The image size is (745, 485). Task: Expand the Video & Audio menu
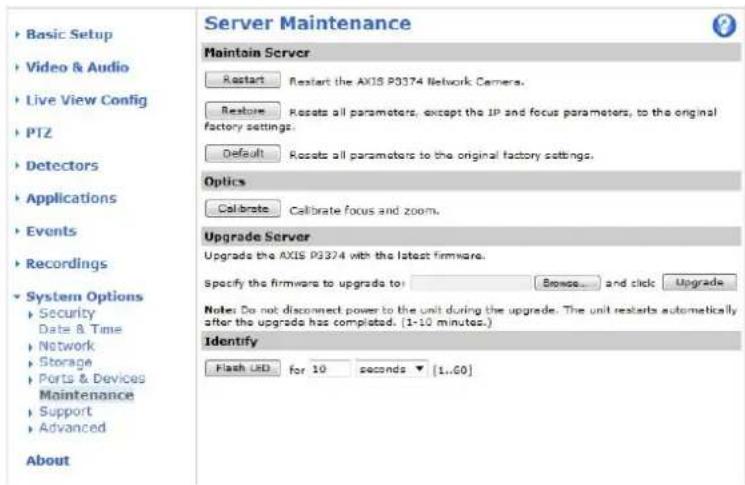[x=77, y=67]
